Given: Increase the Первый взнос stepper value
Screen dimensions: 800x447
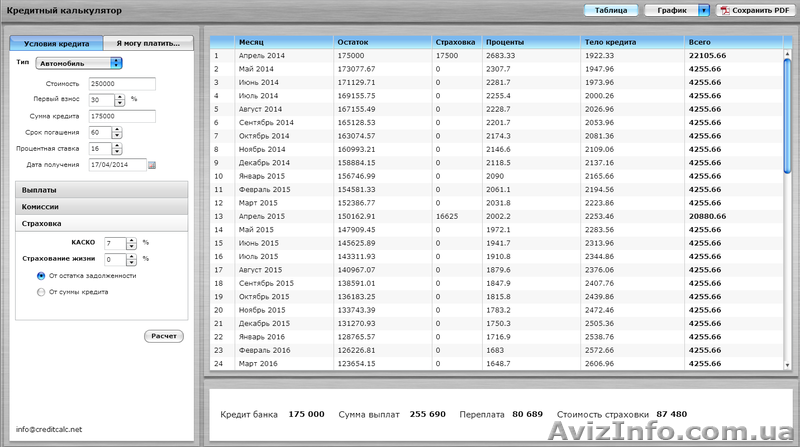Looking at the screenshot, I should [119, 97].
